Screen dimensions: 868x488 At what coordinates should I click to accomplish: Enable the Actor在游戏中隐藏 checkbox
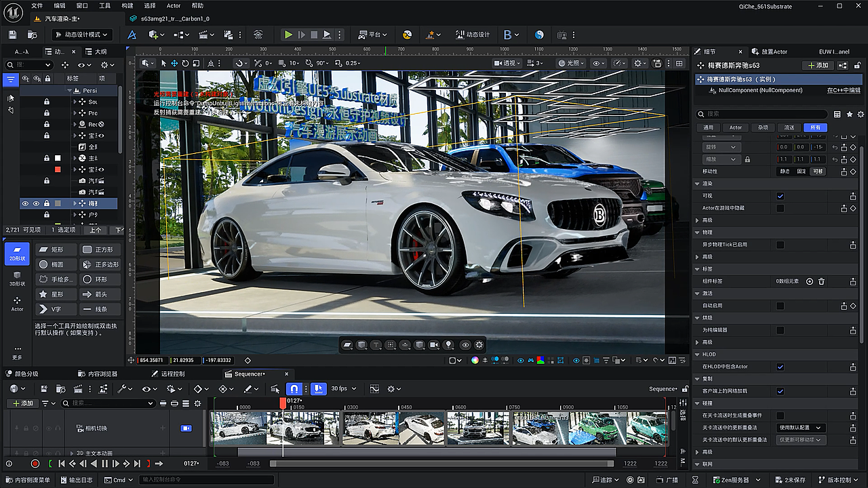pos(780,208)
